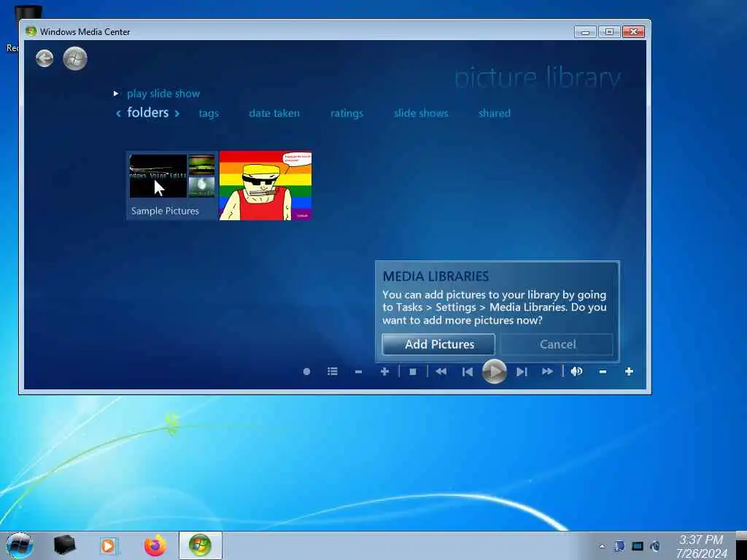Image resolution: width=747 pixels, height=560 pixels.
Task: Click the Windows Media Center title bar icon
Action: coord(31,31)
